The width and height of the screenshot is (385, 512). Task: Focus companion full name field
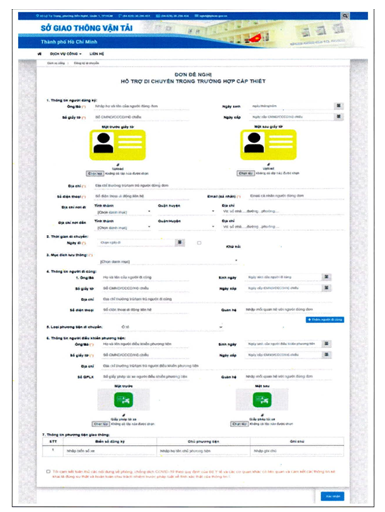tap(145, 277)
